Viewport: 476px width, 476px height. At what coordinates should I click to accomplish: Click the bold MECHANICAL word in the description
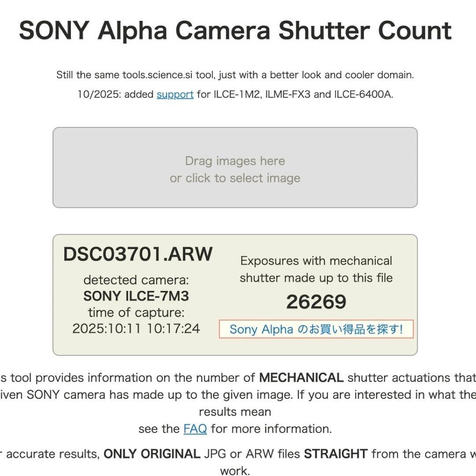coord(302,377)
